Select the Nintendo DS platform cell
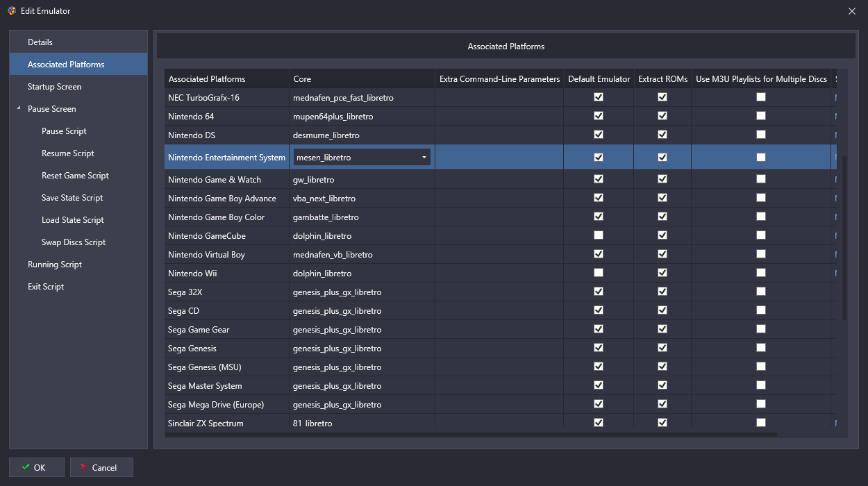Screen dimensions: 868x486 227,135
